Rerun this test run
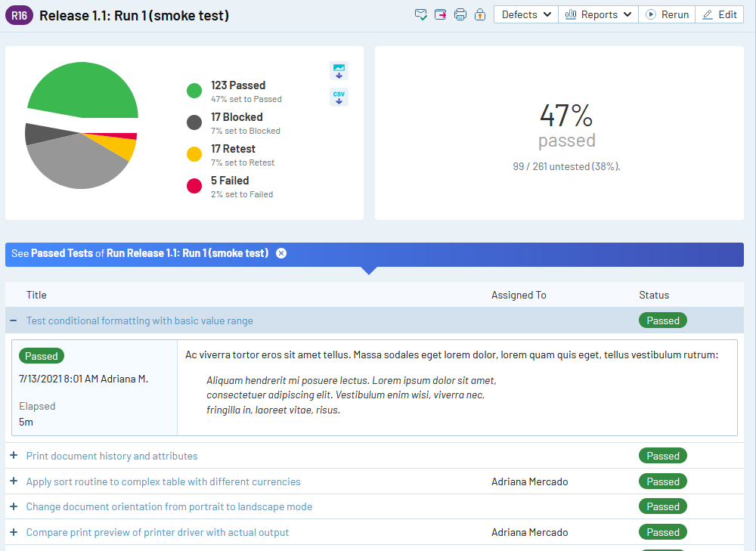The image size is (756, 551). [667, 14]
